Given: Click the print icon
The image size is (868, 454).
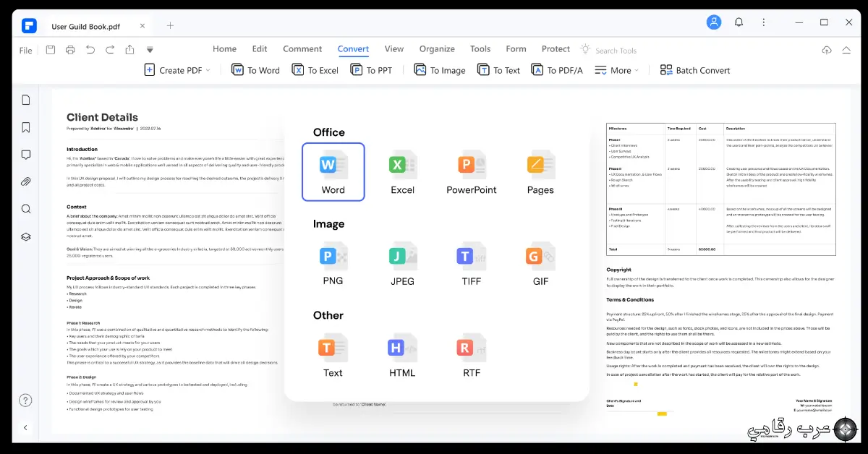Looking at the screenshot, I should (70, 50).
